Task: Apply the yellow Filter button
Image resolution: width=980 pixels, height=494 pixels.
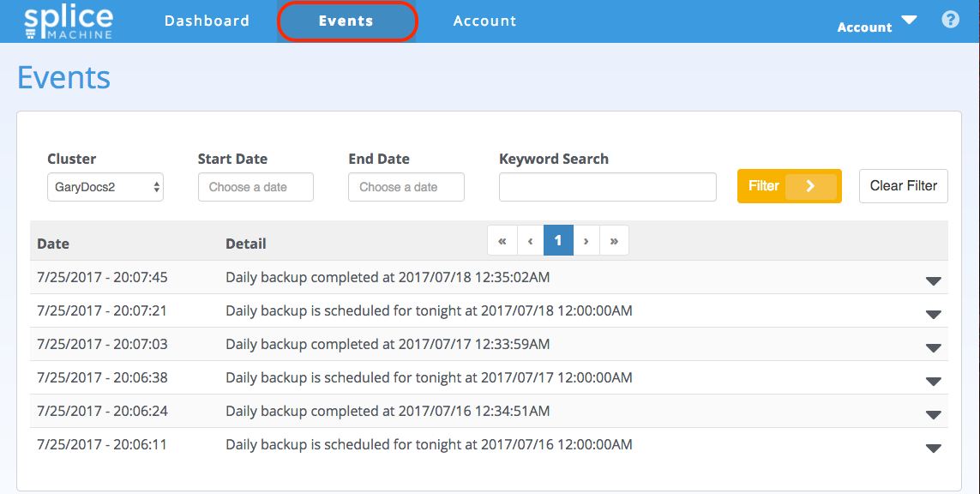Action: coord(790,186)
